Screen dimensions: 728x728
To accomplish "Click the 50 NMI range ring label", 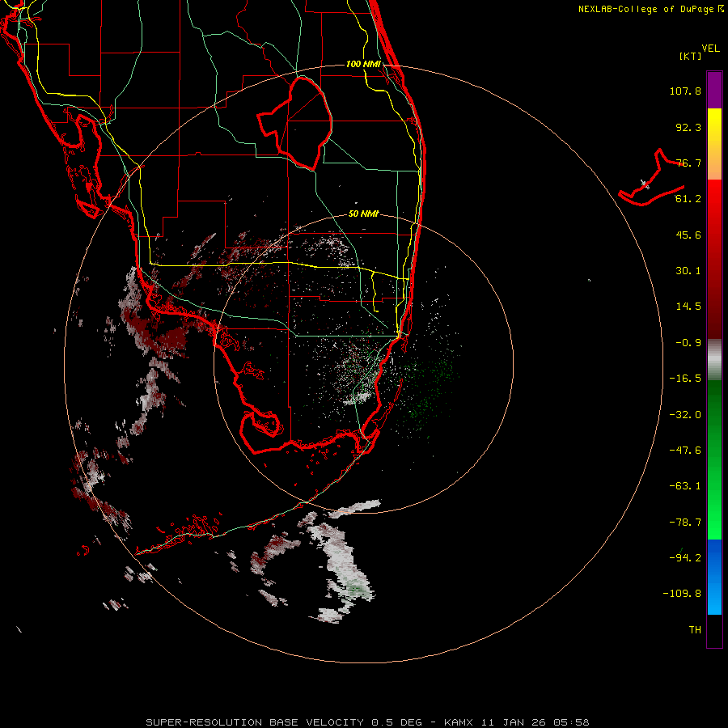I will pyautogui.click(x=363, y=214).
